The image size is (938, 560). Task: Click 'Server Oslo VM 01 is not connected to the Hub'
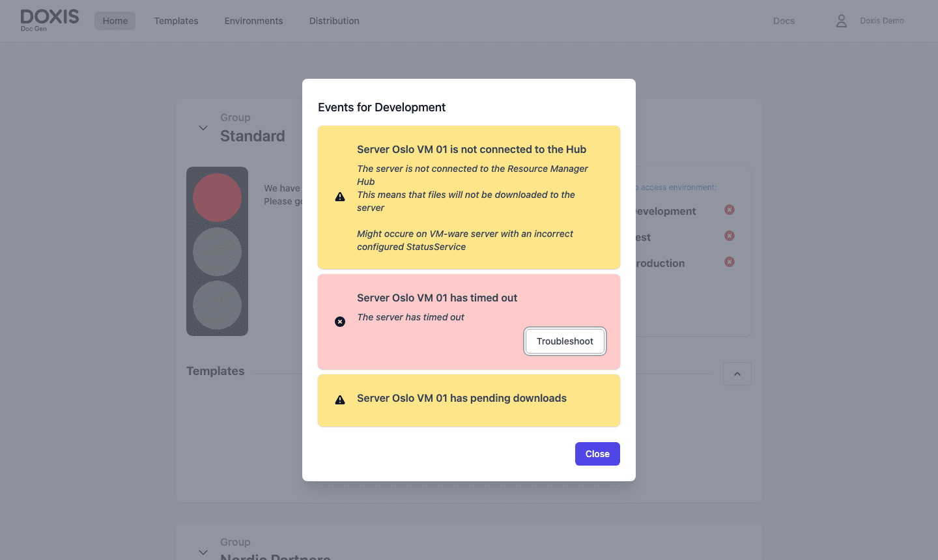point(472,149)
